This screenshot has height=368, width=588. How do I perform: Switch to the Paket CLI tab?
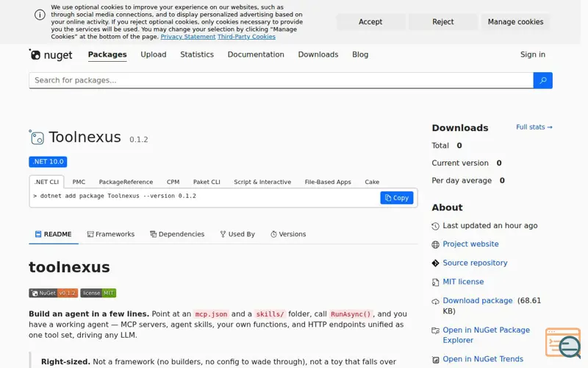tap(207, 182)
